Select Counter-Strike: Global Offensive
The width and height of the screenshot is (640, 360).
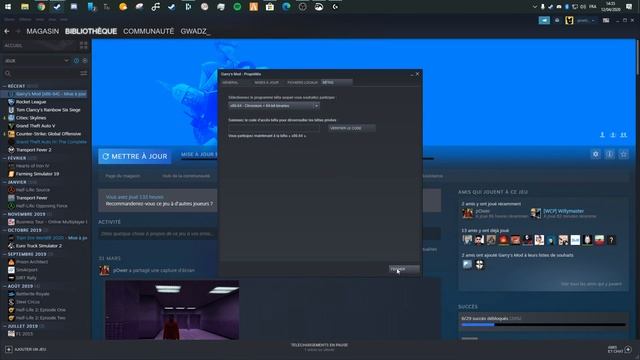click(48, 134)
